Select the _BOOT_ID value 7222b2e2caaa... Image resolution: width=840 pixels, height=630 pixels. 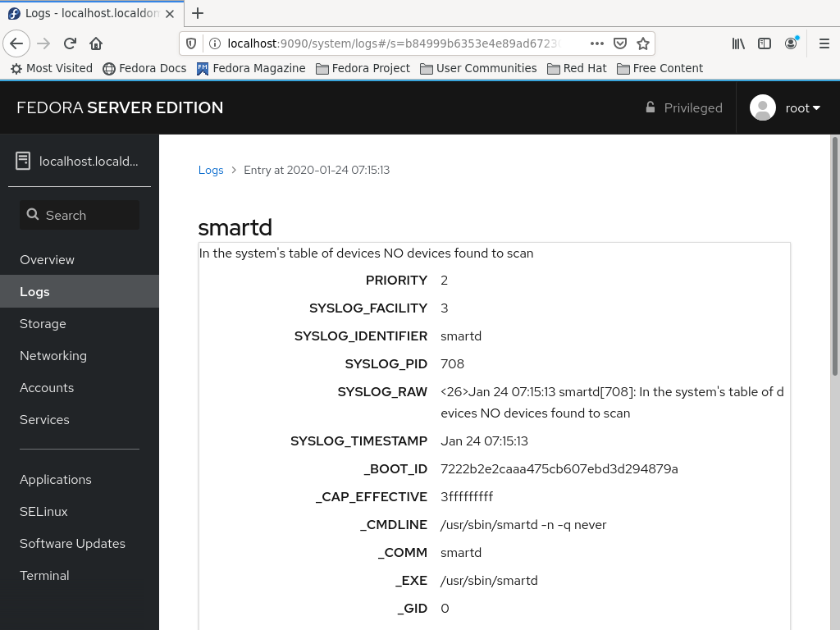tap(559, 468)
